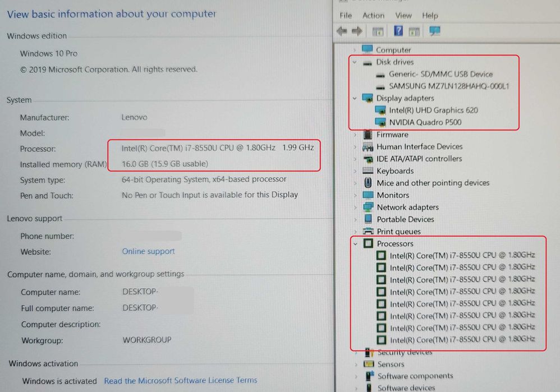560x392 pixels.
Task: Select the Portable Devices label
Action: [x=405, y=219]
